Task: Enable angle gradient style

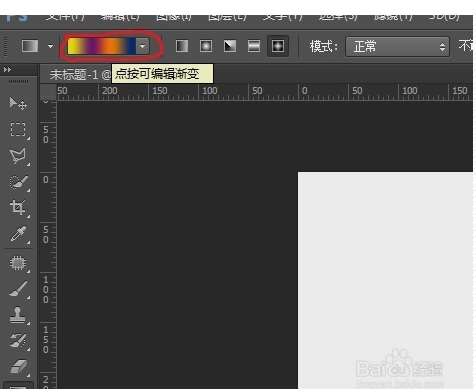Action: (230, 46)
